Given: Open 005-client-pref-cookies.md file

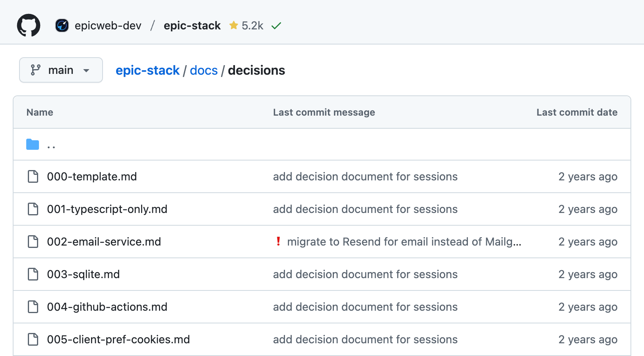Looking at the screenshot, I should [118, 339].
